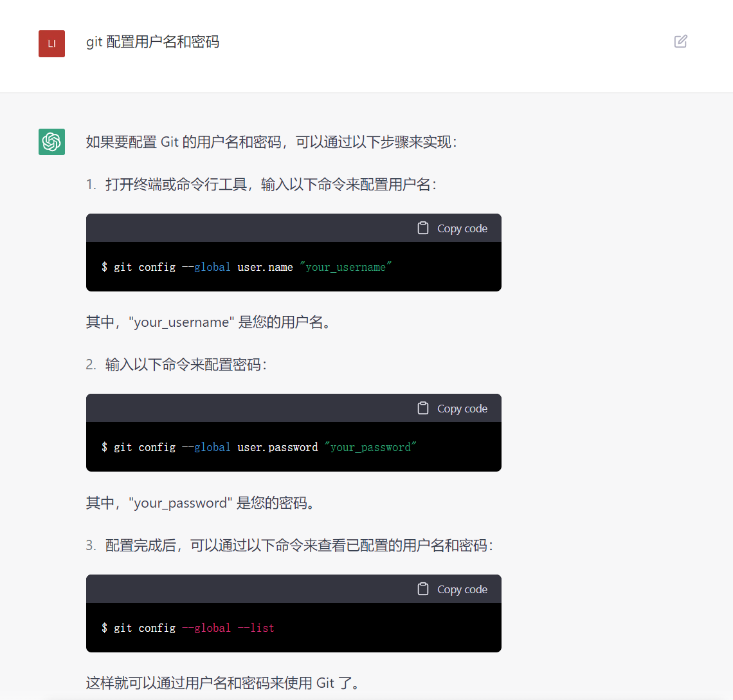Click the red LI user avatar
The width and height of the screenshot is (733, 700).
coord(51,44)
